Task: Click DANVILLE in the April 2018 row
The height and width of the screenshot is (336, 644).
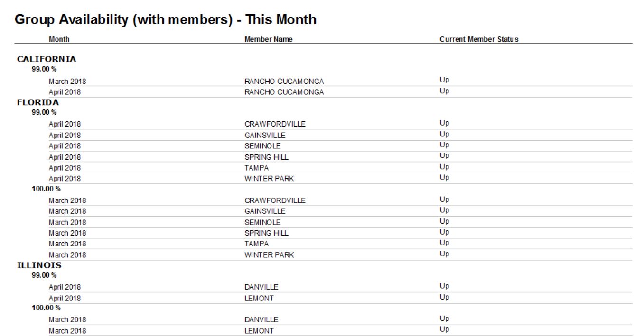Action: 261,287
